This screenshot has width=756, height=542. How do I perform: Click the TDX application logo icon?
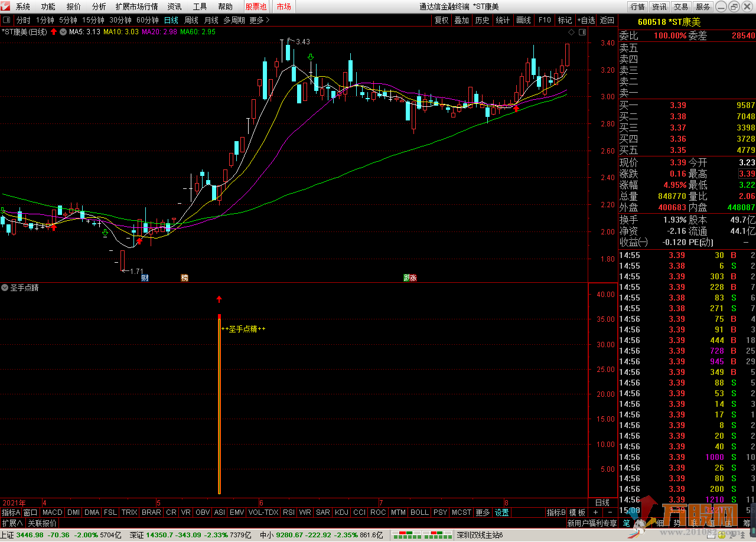6,6
